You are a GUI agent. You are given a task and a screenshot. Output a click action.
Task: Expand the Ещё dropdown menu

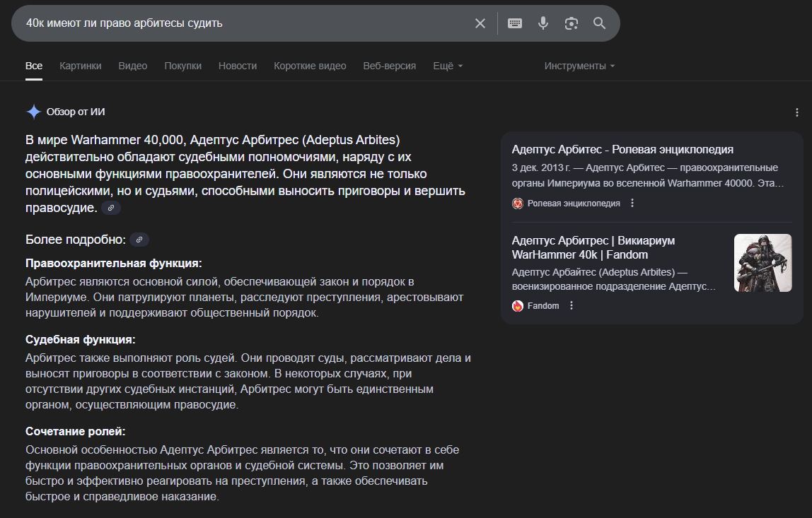(x=448, y=66)
